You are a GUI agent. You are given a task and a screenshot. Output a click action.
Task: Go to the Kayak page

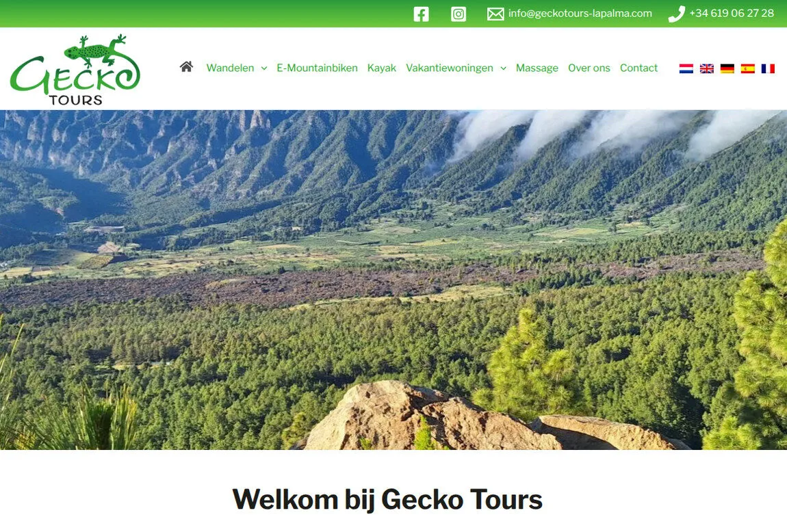pyautogui.click(x=381, y=68)
